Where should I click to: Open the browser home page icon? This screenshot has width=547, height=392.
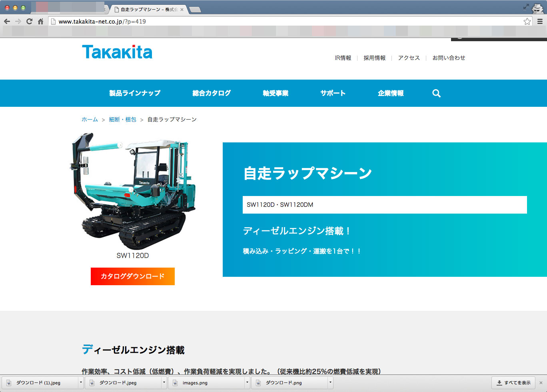click(x=40, y=22)
